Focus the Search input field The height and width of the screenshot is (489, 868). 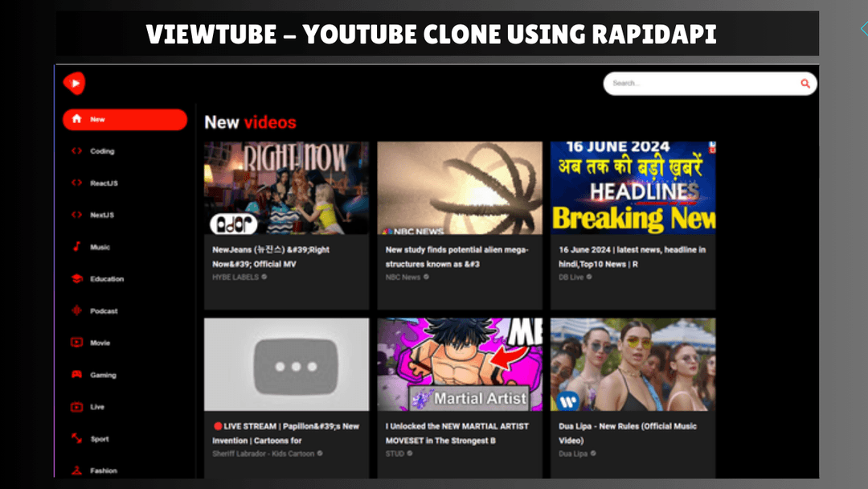(x=710, y=84)
